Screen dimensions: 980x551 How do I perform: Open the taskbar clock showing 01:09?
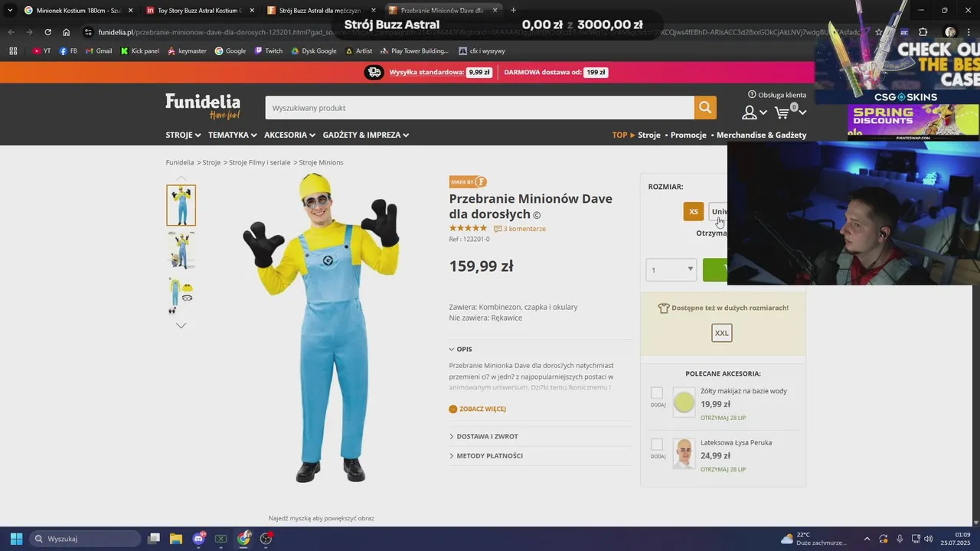tap(956, 539)
